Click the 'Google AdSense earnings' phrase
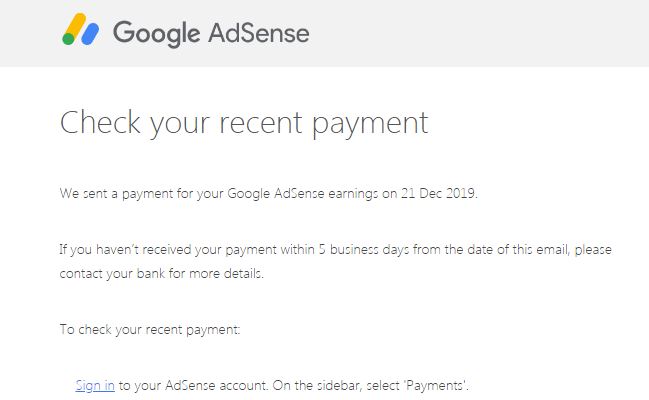This screenshot has width=649, height=400. pos(298,193)
